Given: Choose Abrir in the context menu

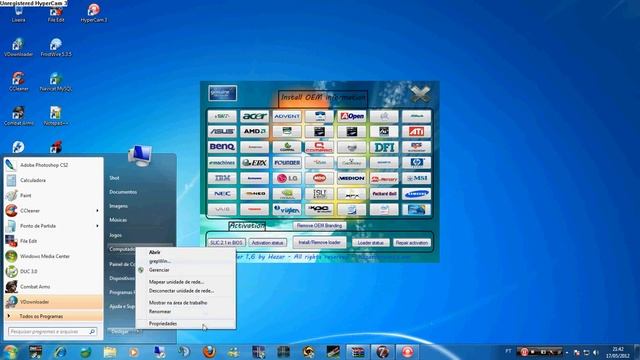Looking at the screenshot, I should 186,252.
